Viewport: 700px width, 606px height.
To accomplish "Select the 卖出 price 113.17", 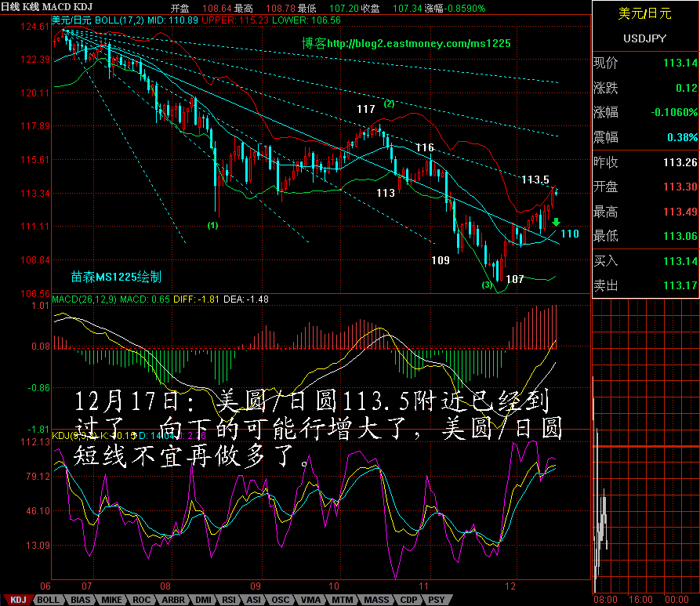I will pyautogui.click(x=680, y=285).
